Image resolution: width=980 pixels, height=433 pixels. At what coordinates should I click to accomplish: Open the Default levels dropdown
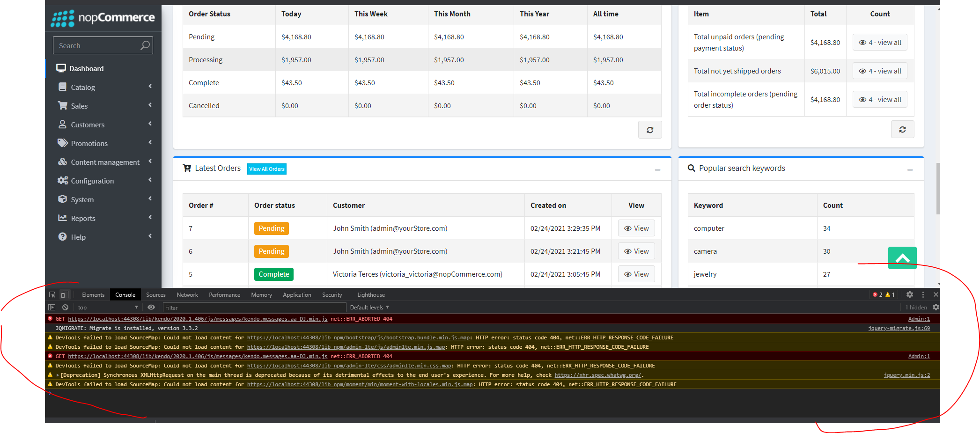[369, 307]
